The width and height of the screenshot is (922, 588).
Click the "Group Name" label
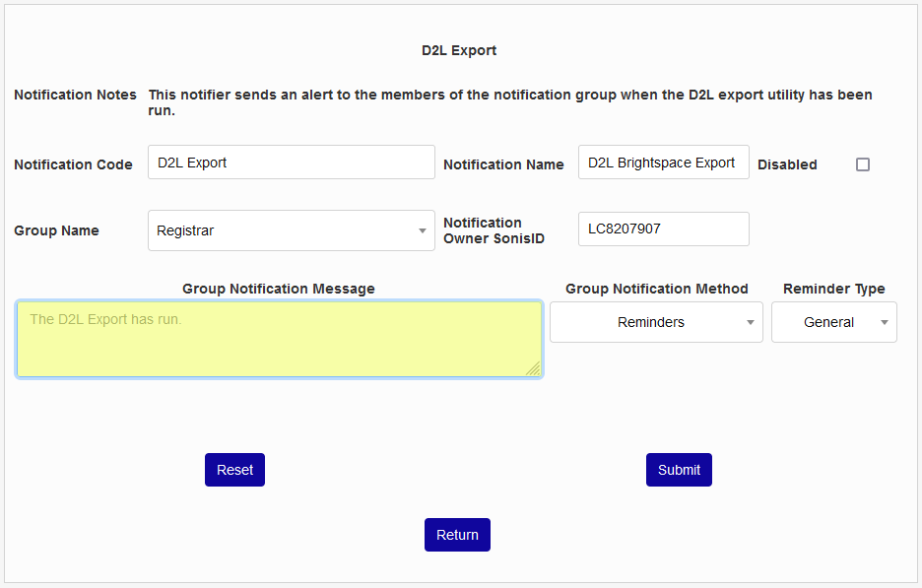(x=56, y=230)
